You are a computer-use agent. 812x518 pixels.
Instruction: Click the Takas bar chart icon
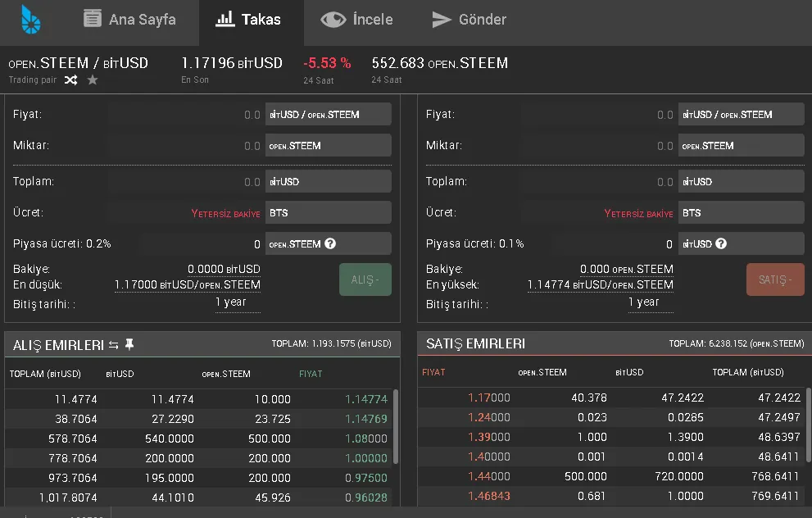pos(225,19)
